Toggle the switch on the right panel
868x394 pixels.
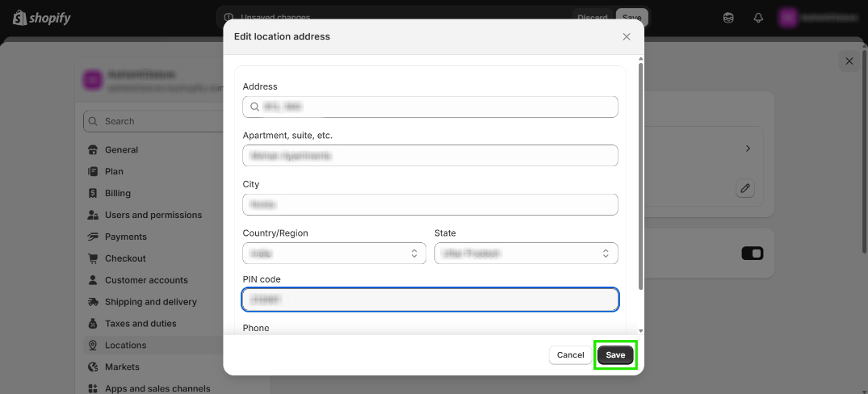click(x=752, y=254)
